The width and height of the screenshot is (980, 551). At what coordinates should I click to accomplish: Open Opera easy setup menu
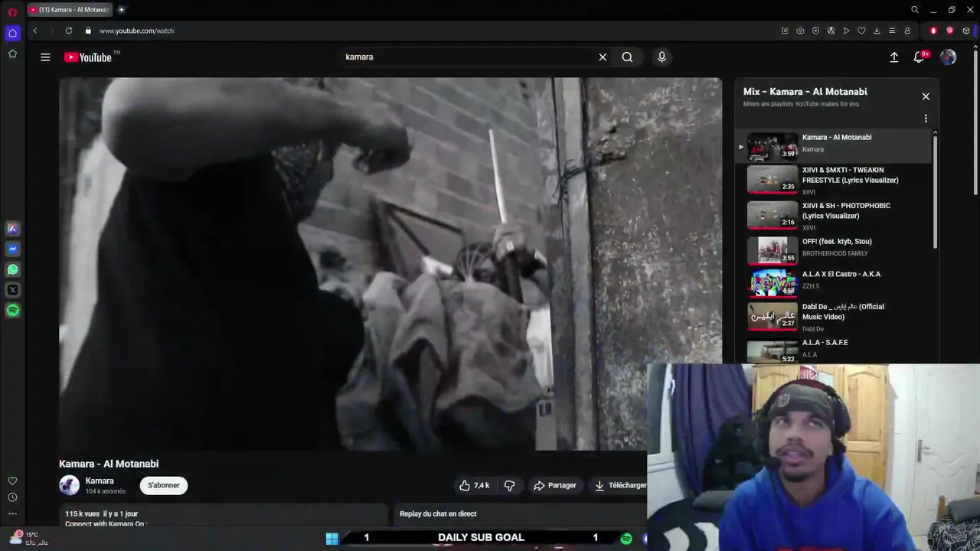coord(892,31)
